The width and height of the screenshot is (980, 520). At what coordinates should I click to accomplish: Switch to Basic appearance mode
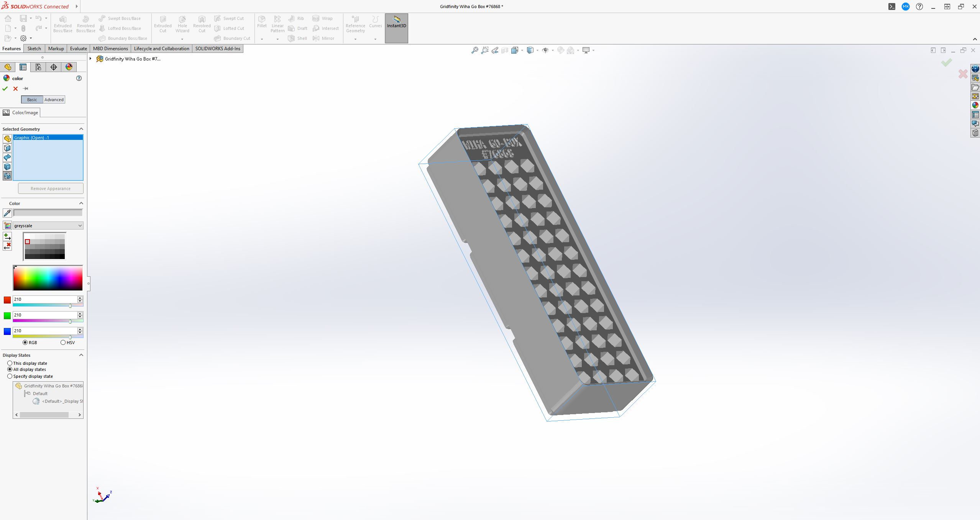32,100
